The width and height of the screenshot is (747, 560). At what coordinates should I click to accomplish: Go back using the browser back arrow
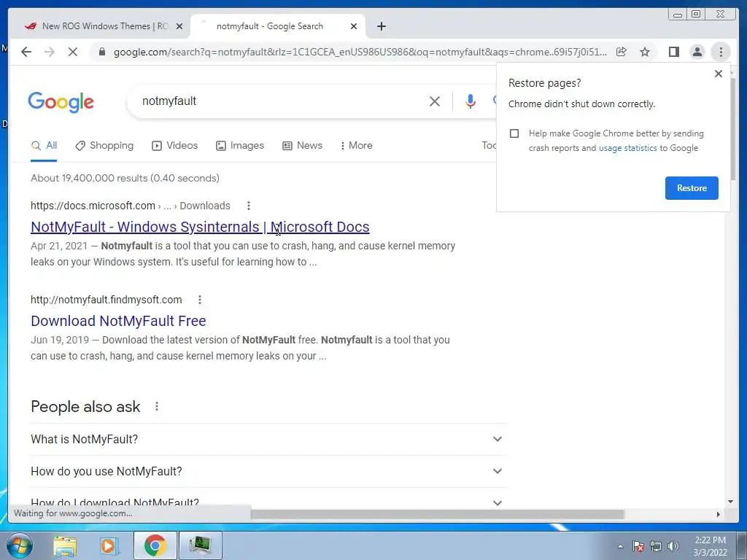[x=26, y=52]
